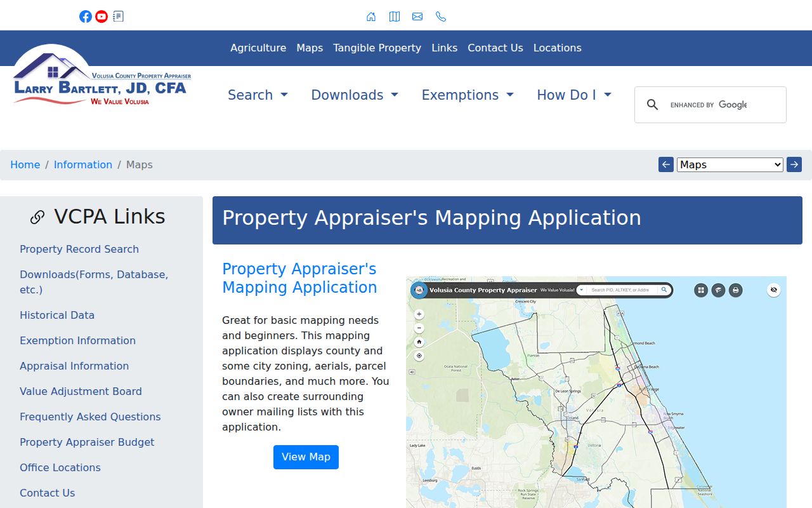Open Downloads(Forms, Database, etc.) sidebar link
812x508 pixels.
coord(94,282)
